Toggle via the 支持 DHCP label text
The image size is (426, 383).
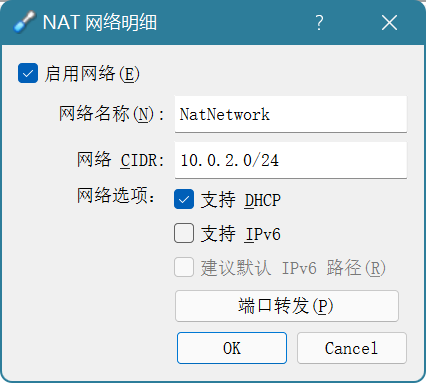coord(241,200)
